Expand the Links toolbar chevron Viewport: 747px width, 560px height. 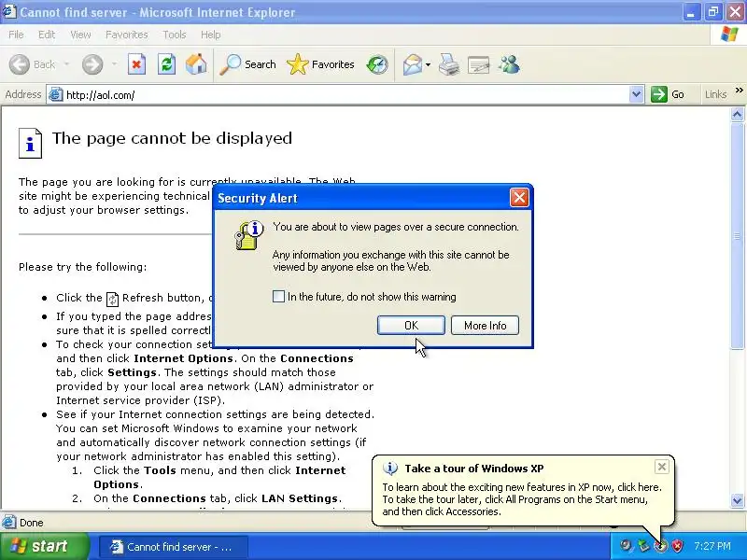(x=739, y=90)
